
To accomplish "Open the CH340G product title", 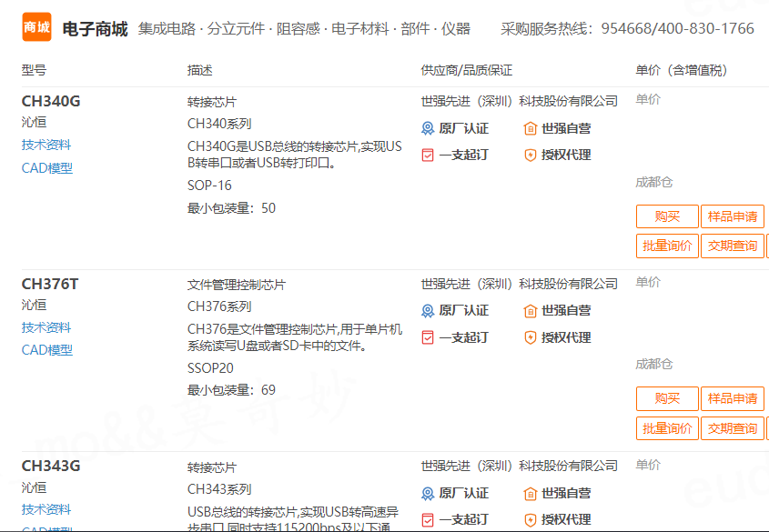I will tap(51, 101).
